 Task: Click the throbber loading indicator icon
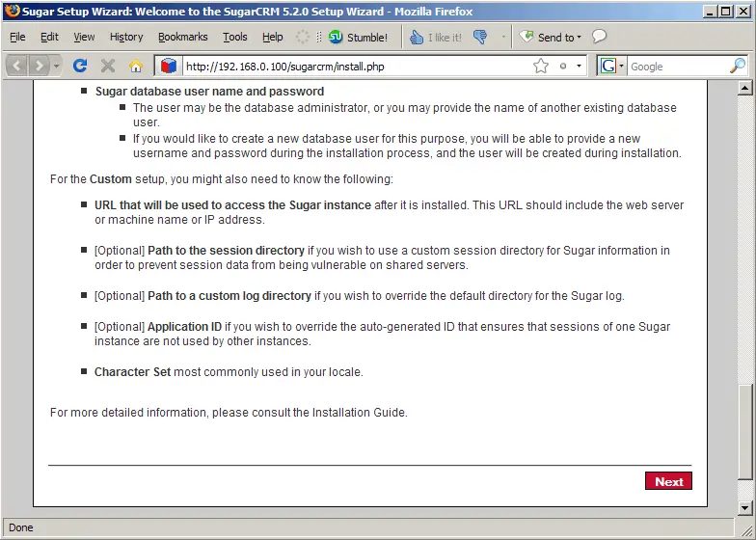click(x=302, y=37)
